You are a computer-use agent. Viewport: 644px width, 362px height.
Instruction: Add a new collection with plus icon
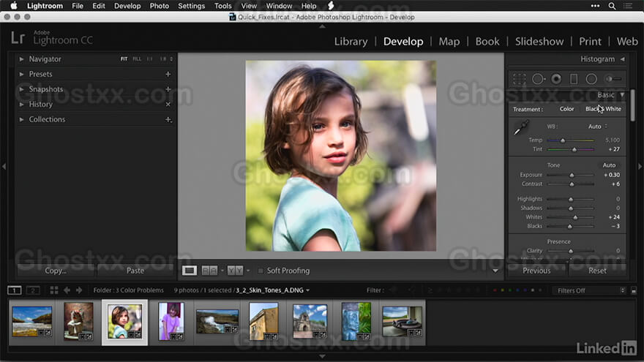pos(168,119)
